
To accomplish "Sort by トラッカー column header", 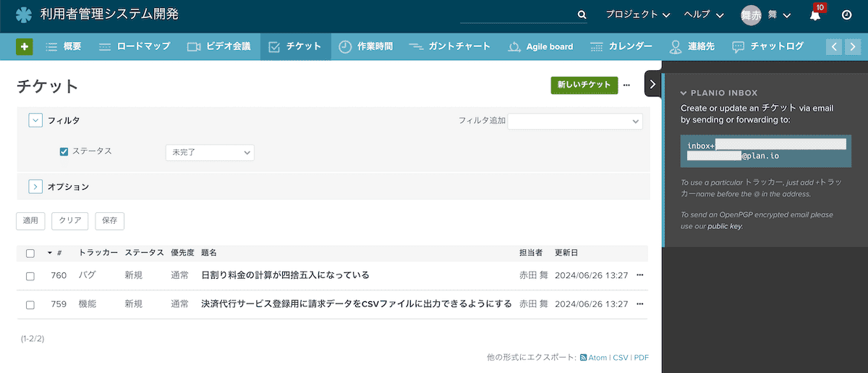I will [x=98, y=253].
